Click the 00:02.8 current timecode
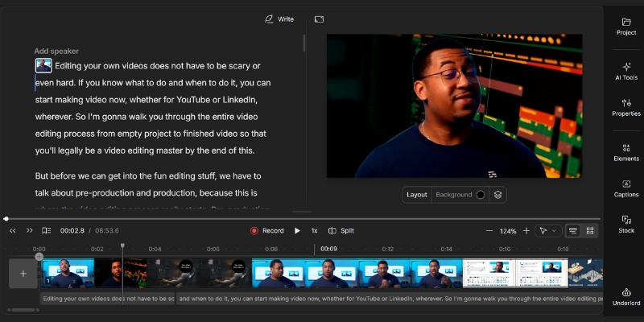The height and width of the screenshot is (322, 644). pos(72,231)
